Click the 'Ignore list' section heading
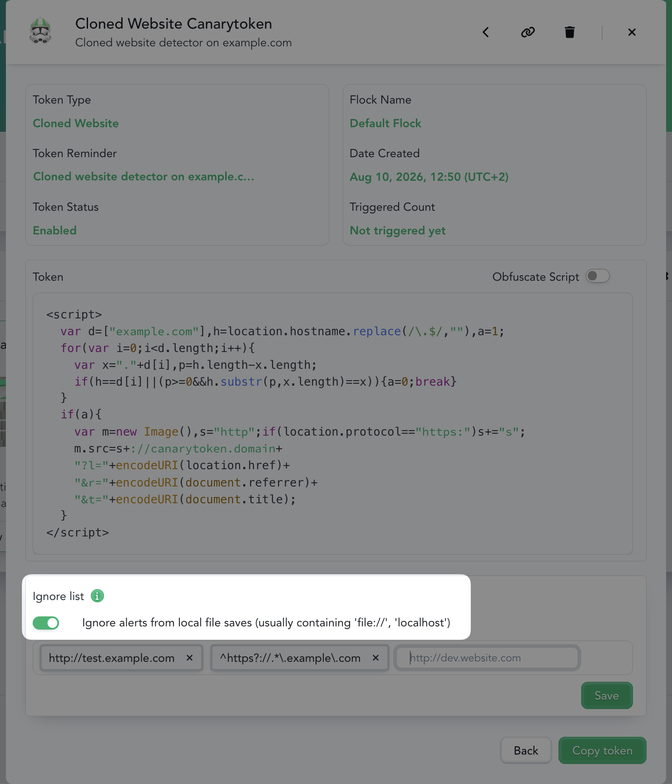This screenshot has width=672, height=784. pos(58,596)
